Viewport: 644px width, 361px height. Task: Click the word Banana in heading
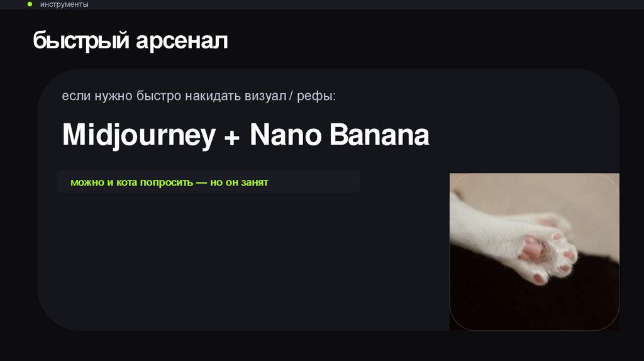click(379, 135)
